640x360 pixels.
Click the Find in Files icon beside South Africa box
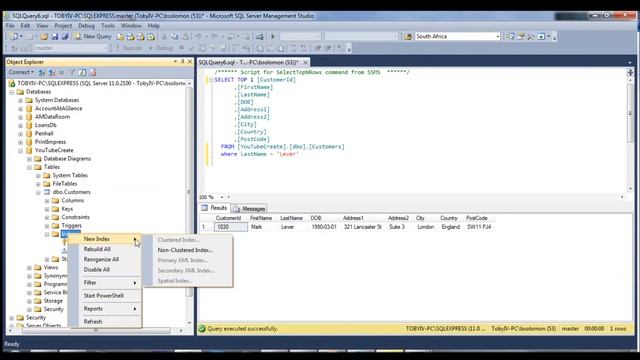tap(408, 37)
